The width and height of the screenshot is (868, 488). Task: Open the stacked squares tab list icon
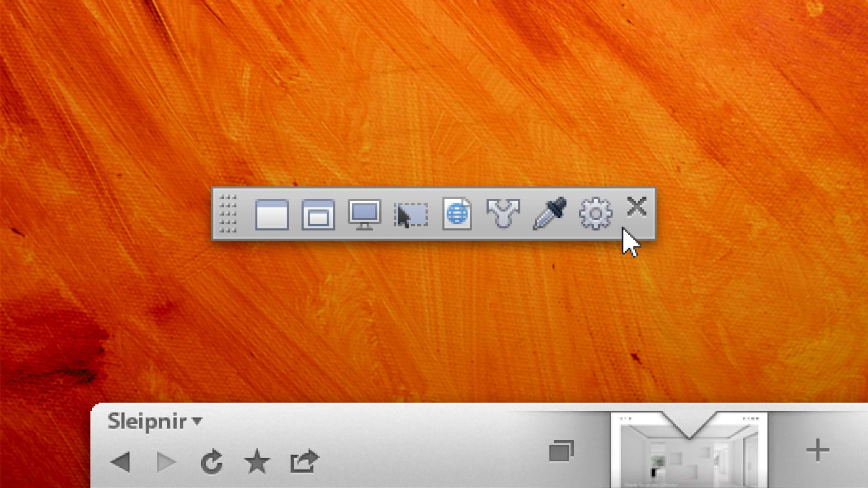(561, 450)
